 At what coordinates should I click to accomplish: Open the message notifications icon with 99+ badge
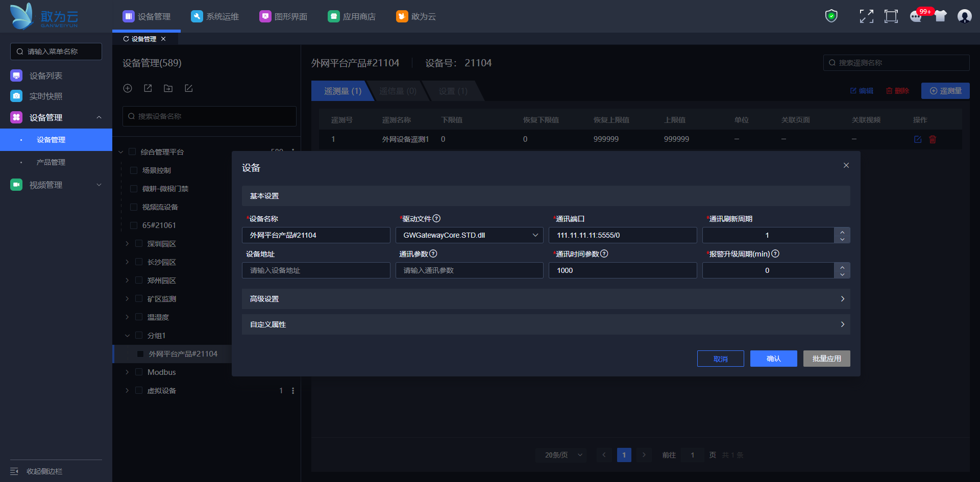(x=916, y=16)
